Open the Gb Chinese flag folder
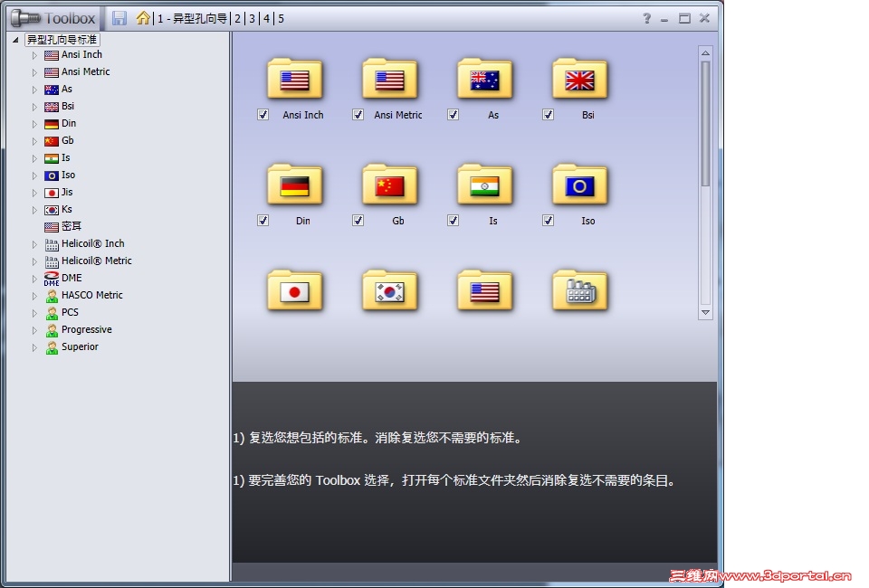869x588 pixels. point(389,185)
